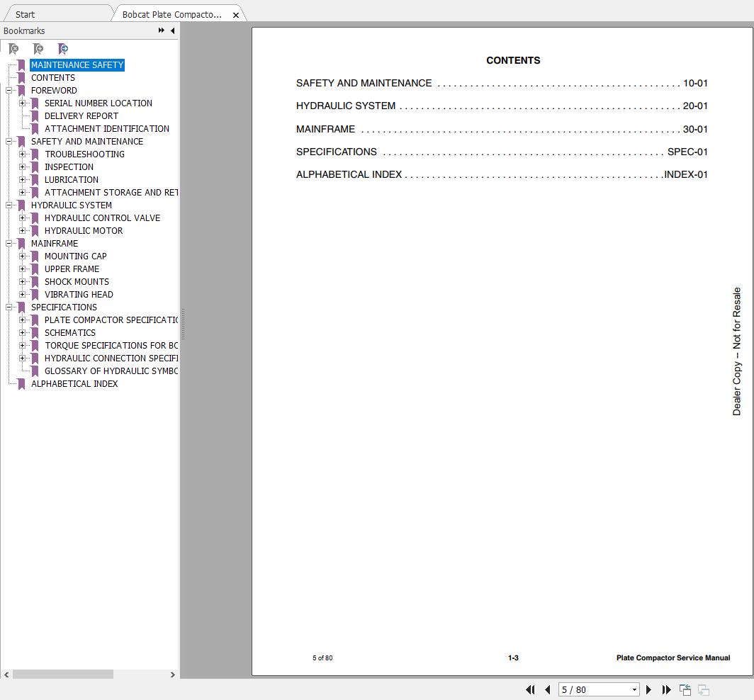754x700 pixels.
Task: Expand the SERIAL NUMBER LOCATION node
Action: point(22,103)
